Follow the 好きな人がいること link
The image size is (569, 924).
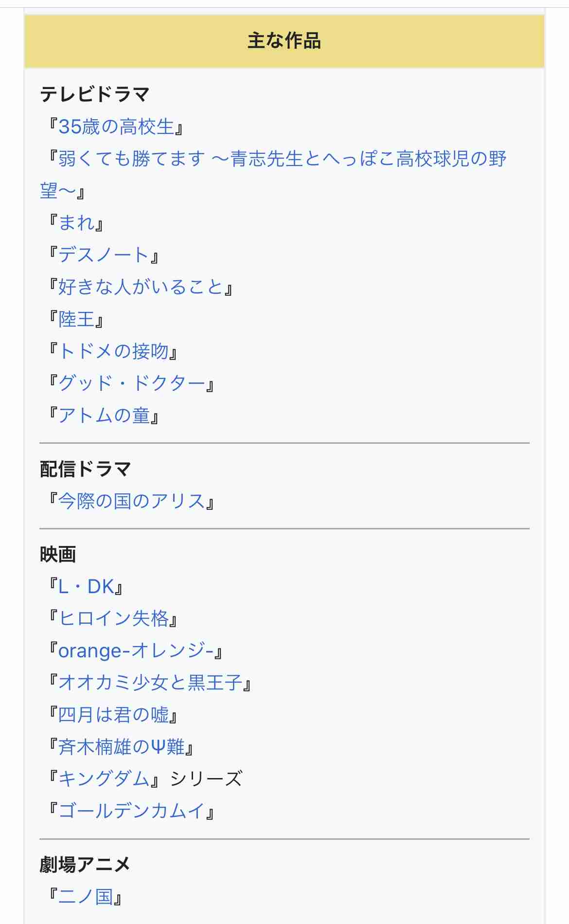141,288
